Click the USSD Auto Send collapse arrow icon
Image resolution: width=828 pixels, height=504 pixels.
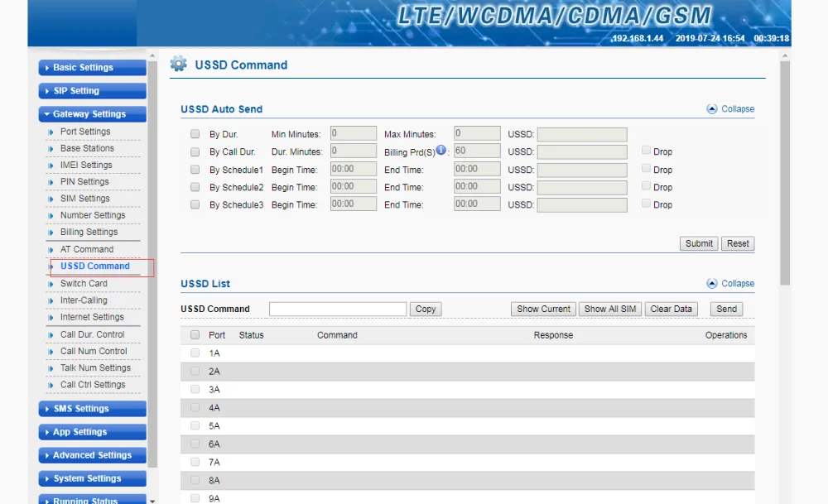click(x=711, y=108)
